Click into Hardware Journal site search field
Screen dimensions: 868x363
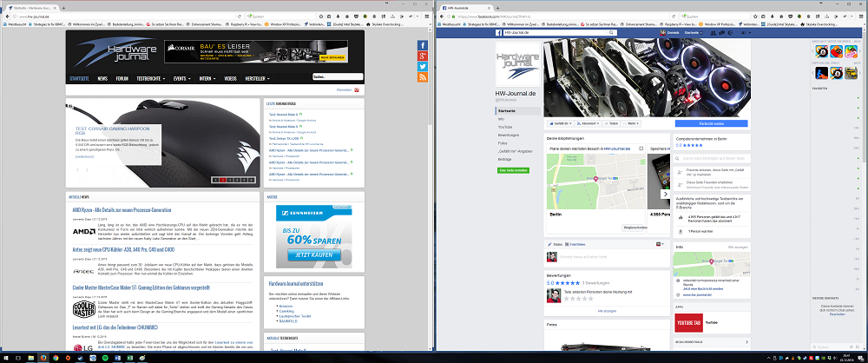[338, 77]
